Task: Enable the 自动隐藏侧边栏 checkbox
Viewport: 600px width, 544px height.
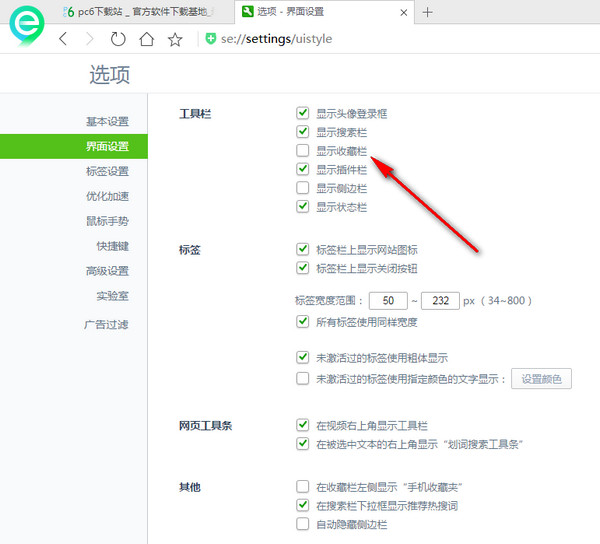Action: [x=303, y=524]
